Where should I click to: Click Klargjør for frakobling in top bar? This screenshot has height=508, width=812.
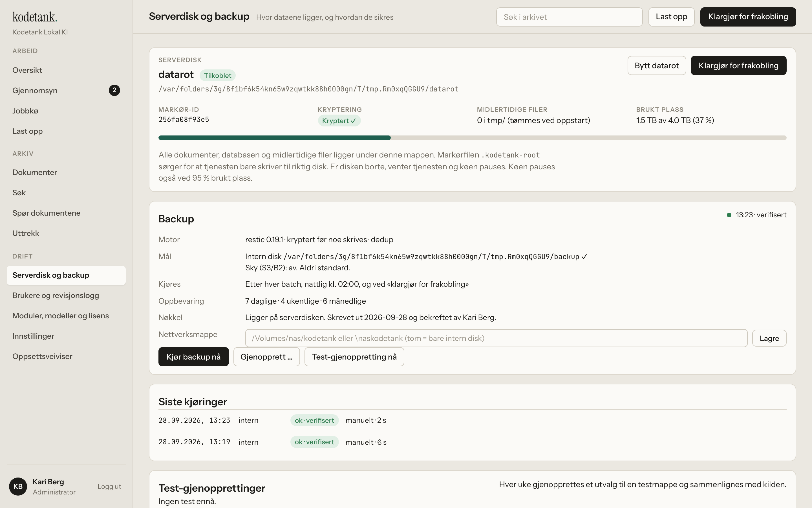click(748, 17)
